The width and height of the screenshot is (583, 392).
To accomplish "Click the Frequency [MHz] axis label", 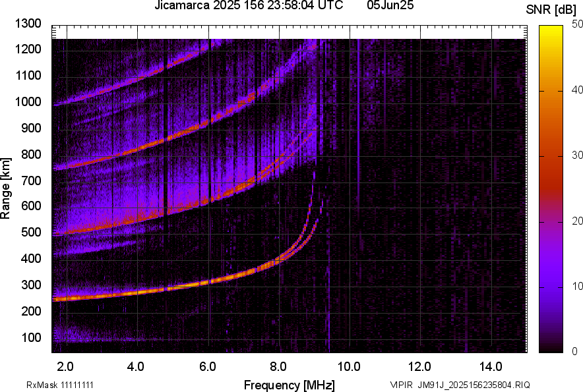I will pyautogui.click(x=290, y=385).
